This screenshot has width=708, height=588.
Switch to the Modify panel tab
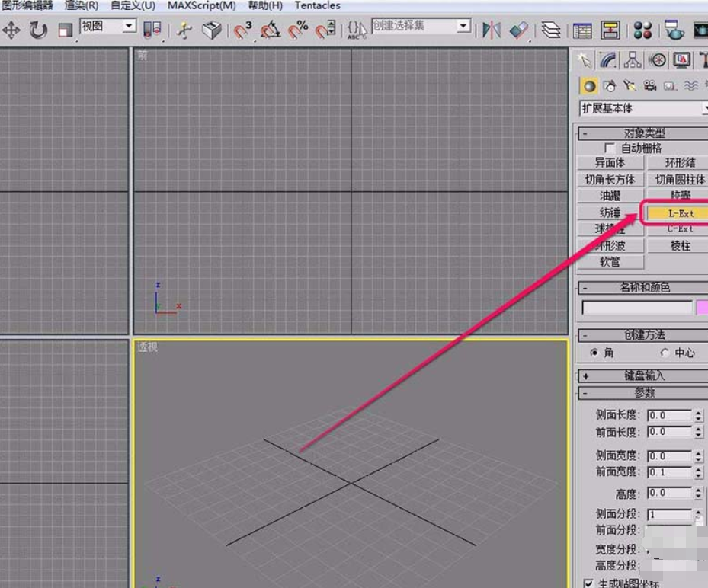pyautogui.click(x=608, y=60)
